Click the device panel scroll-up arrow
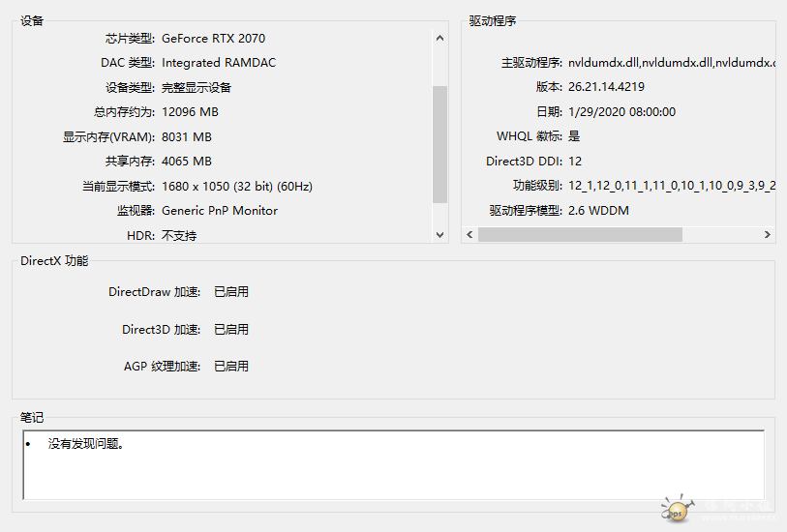Screen dimensions: 787x532 click(440, 39)
